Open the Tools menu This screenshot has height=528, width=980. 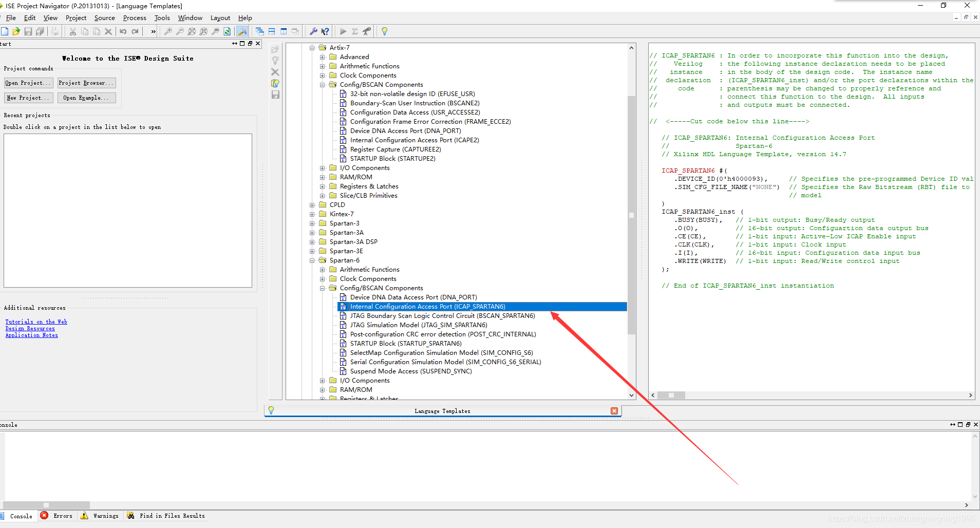pos(162,18)
